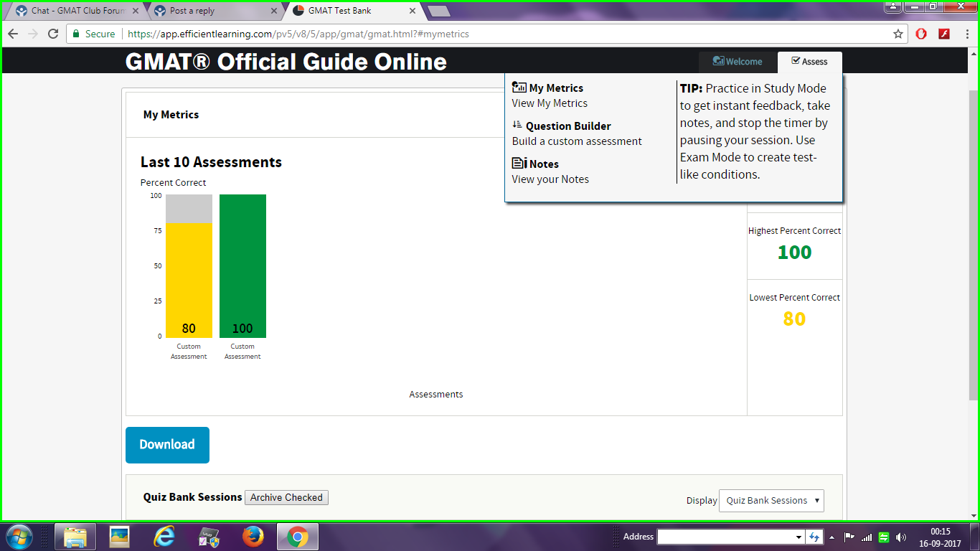
Task: Click the Secure padlock site info
Action: coord(93,34)
